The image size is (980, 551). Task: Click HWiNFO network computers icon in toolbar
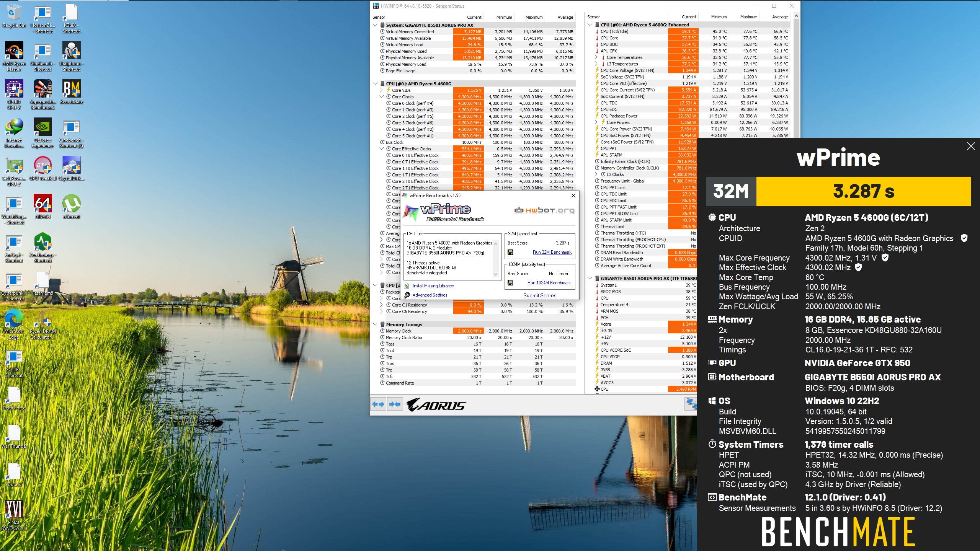click(x=691, y=403)
